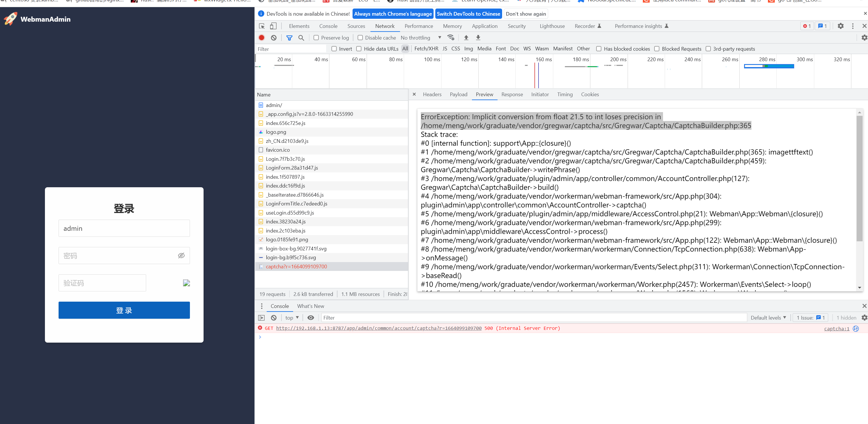Open the network request search

301,38
